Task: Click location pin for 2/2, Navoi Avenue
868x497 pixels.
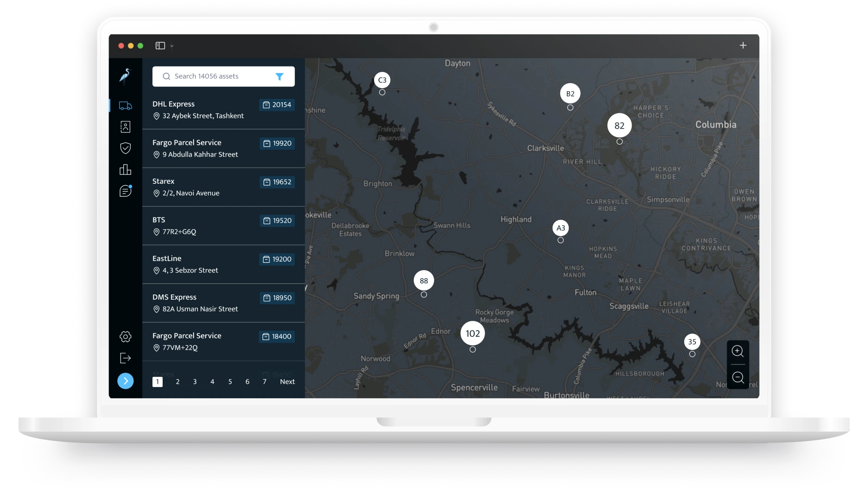Action: tap(157, 194)
